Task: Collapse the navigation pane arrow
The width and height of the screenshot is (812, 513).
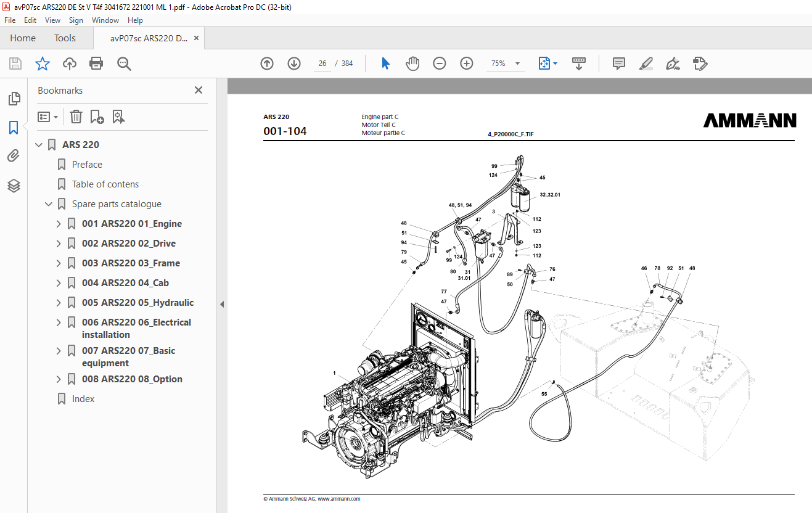Action: (222, 304)
